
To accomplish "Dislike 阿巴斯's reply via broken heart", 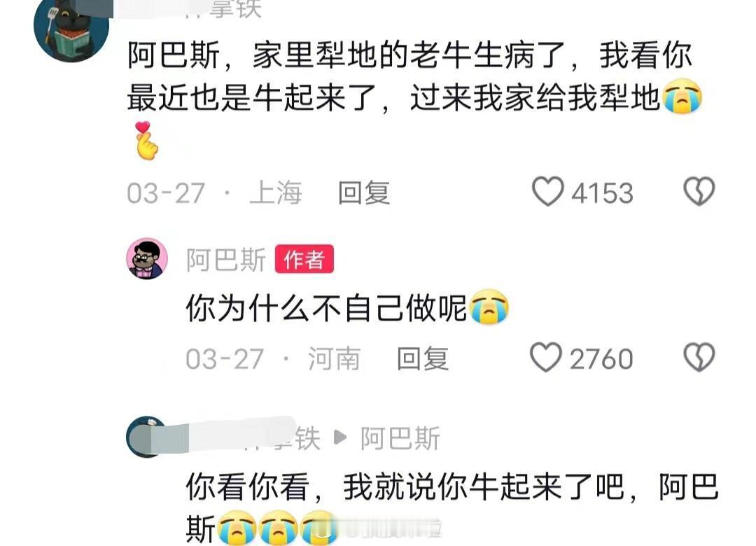I will (699, 358).
